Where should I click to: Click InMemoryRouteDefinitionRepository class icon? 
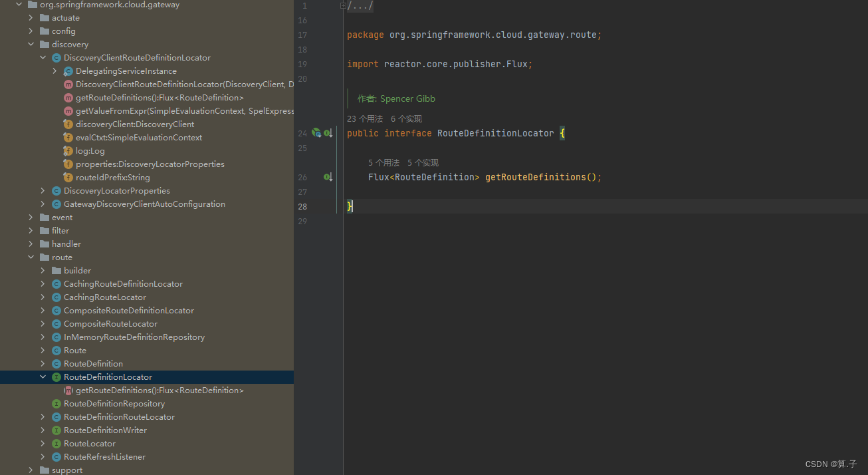[x=56, y=337]
